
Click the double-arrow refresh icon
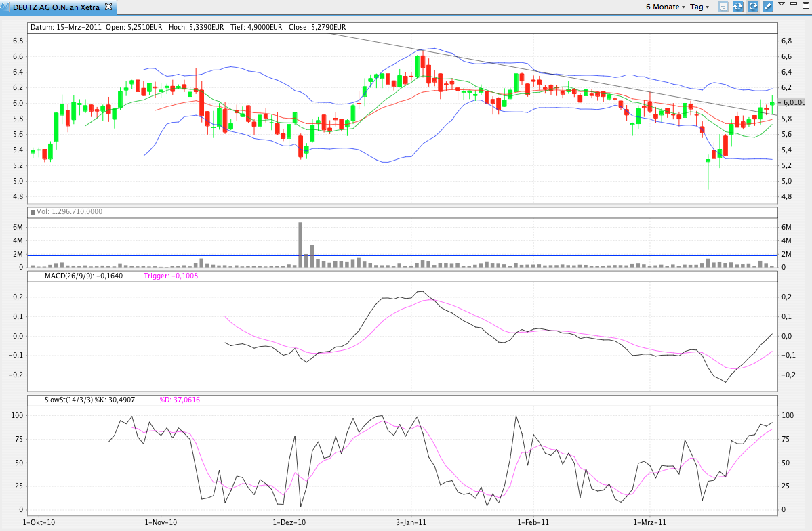coord(738,7)
